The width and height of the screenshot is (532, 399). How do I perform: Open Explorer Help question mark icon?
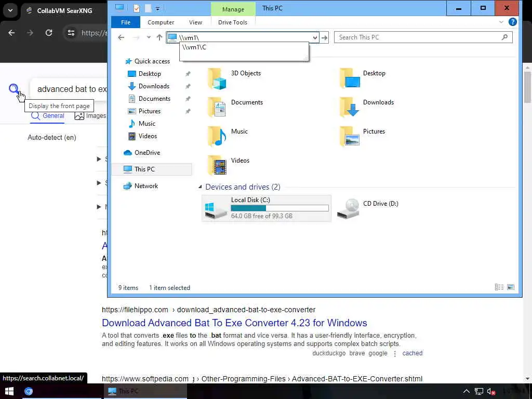512,22
